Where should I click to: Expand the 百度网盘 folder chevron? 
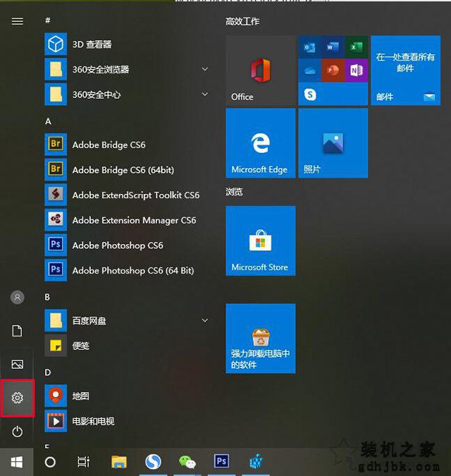205,320
